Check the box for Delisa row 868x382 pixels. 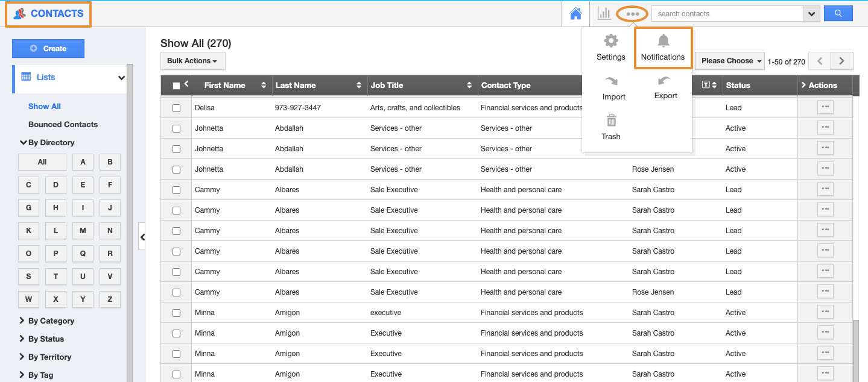[x=176, y=108]
